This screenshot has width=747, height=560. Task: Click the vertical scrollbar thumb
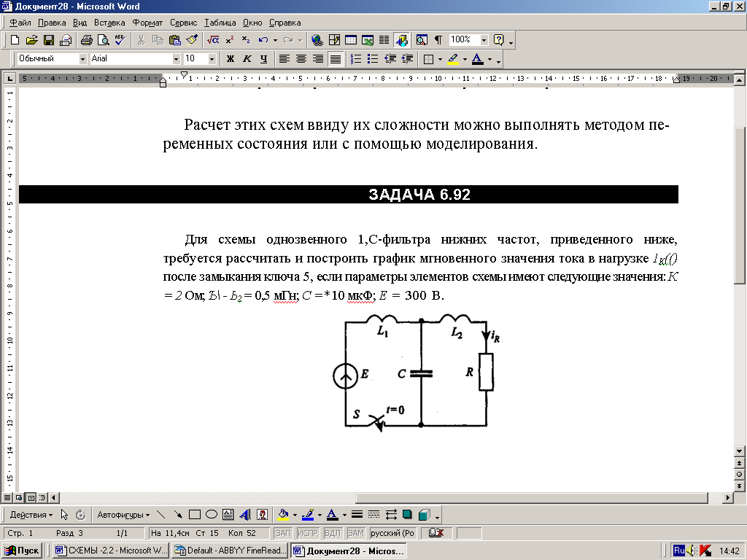click(x=739, y=206)
